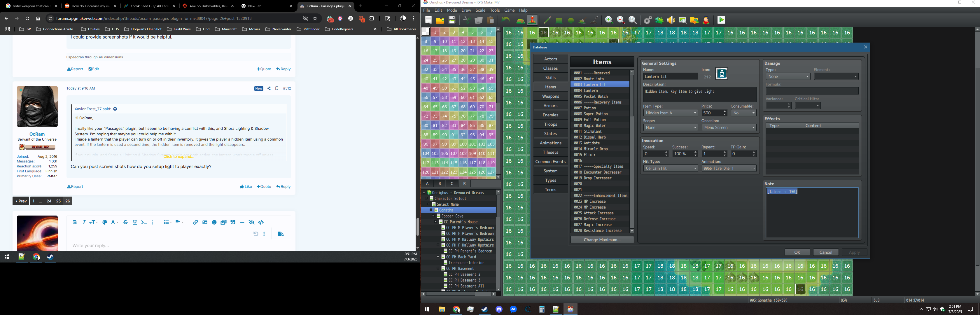980x315 pixels.
Task: Select the Ellipse drawing tool
Action: [x=571, y=20]
